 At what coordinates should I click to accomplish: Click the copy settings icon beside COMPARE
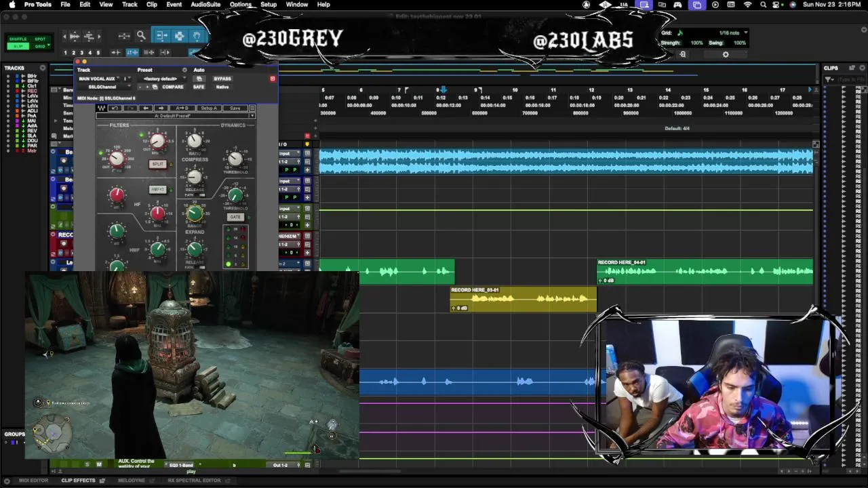[155, 87]
